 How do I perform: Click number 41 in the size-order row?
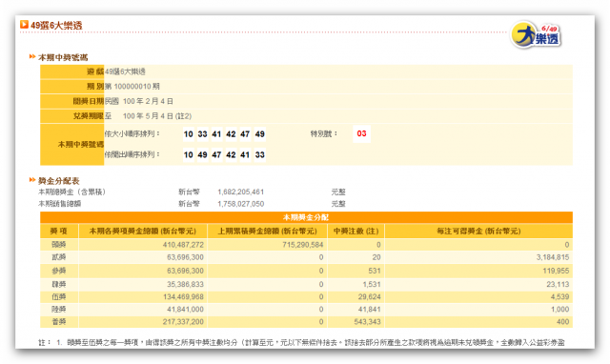coord(216,134)
